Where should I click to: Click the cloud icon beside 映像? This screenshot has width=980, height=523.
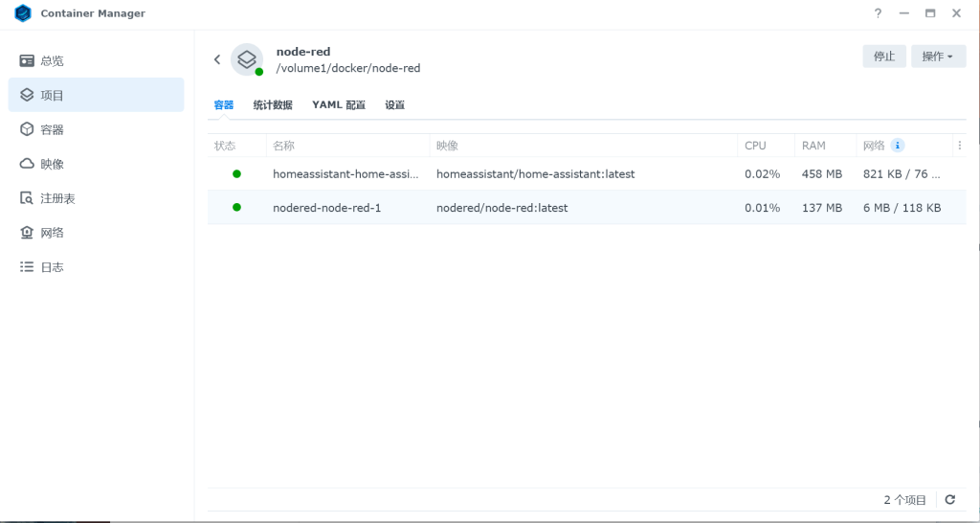coord(27,164)
